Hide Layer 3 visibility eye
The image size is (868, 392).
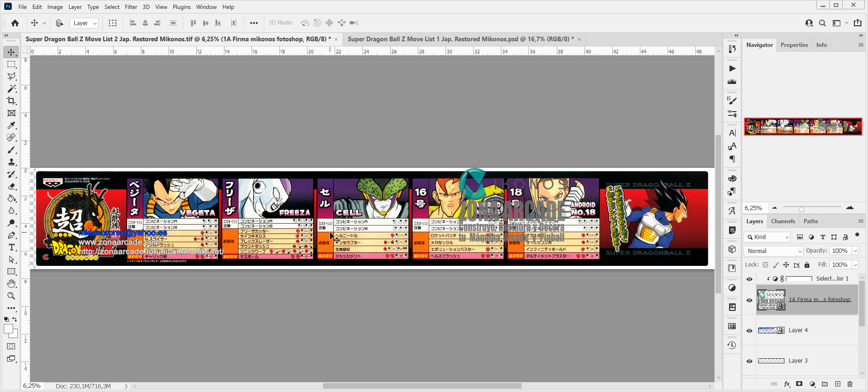point(749,361)
